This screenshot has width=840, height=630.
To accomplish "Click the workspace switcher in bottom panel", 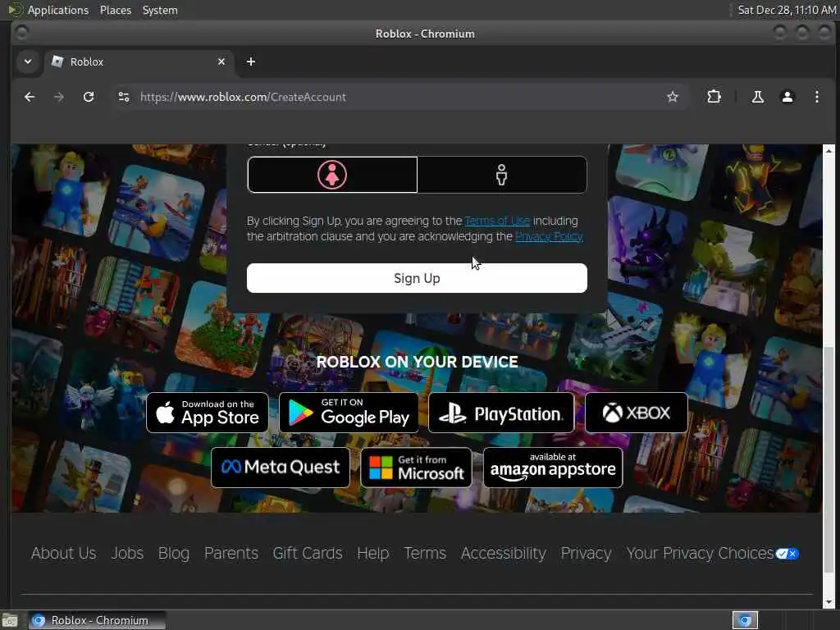I will point(745,620).
